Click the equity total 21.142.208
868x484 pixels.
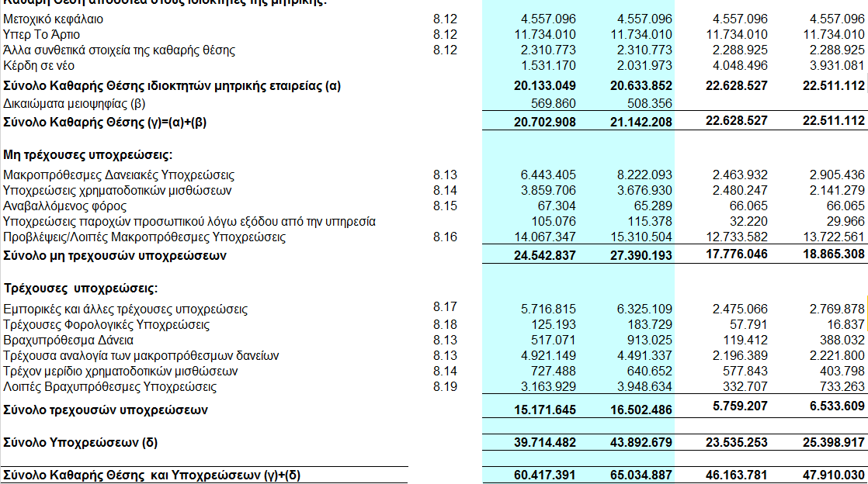641,123
